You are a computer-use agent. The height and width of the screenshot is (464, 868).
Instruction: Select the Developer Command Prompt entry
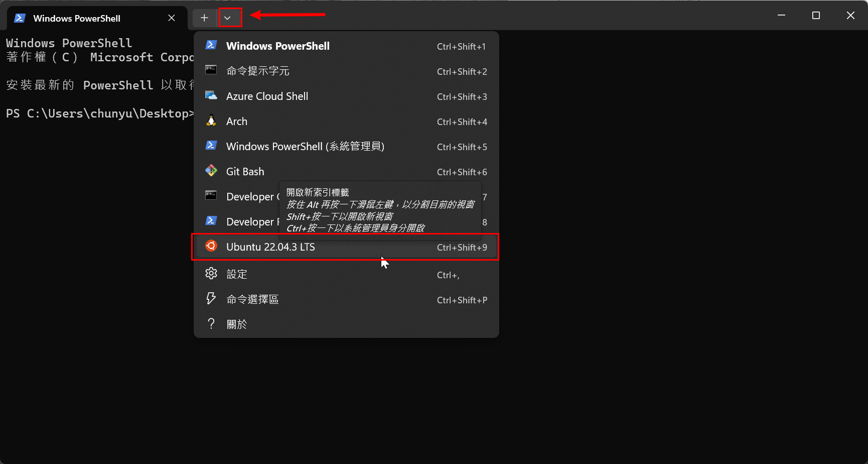click(250, 196)
